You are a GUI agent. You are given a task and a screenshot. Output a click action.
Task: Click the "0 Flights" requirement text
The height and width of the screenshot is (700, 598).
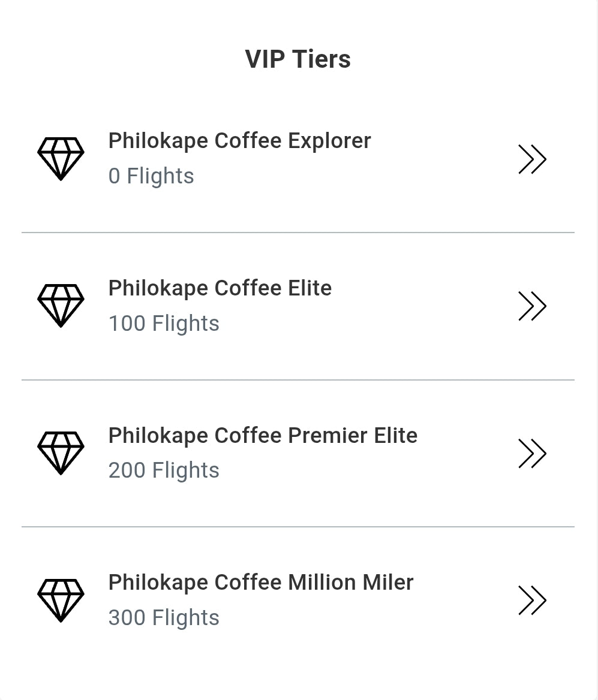(151, 176)
